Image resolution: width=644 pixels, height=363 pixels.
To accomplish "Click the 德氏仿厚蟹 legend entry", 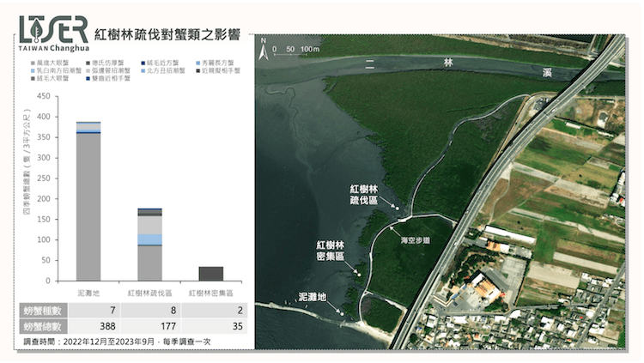I will pyautogui.click(x=107, y=63).
